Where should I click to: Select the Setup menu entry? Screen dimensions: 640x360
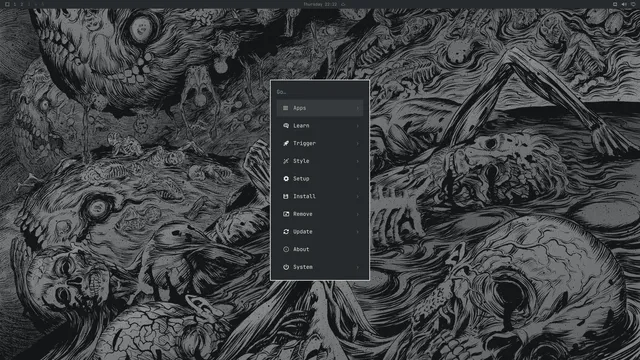320,179
